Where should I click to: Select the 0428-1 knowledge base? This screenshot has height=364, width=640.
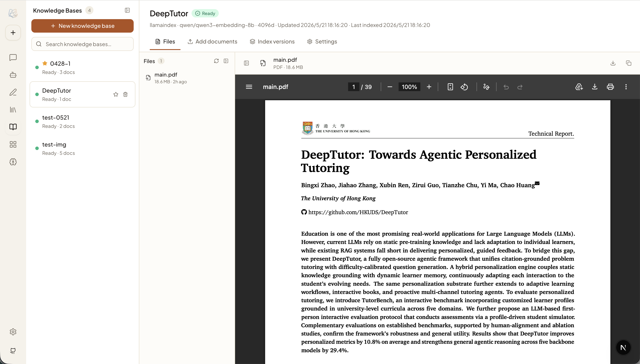pos(82,67)
